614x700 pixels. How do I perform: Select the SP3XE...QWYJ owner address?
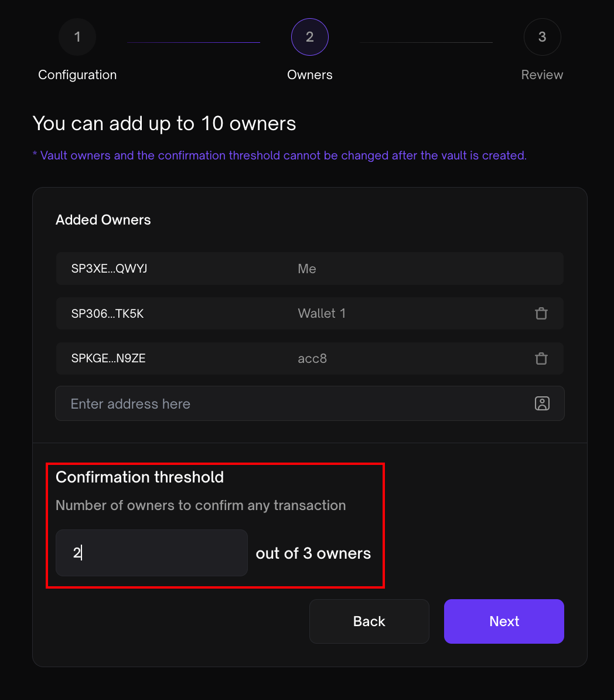click(109, 269)
